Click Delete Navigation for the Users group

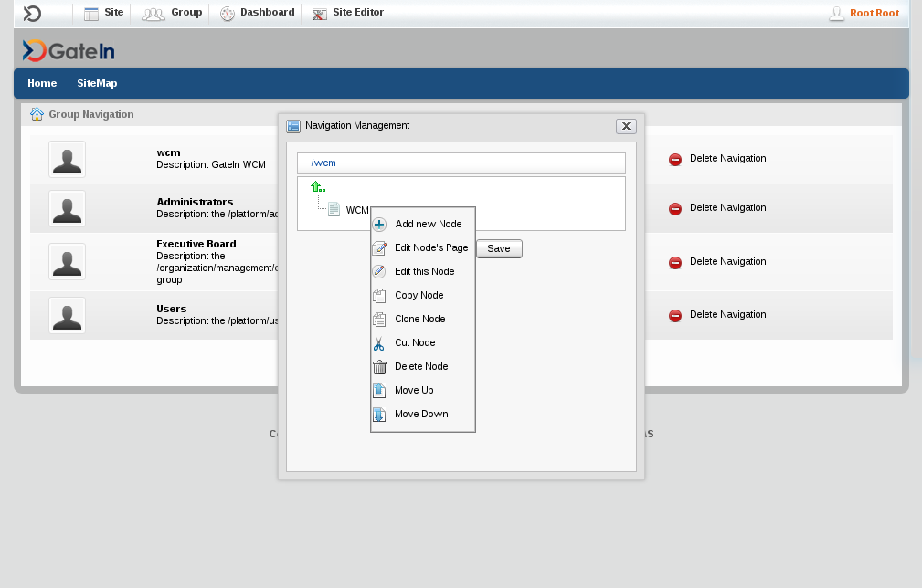[x=727, y=314]
